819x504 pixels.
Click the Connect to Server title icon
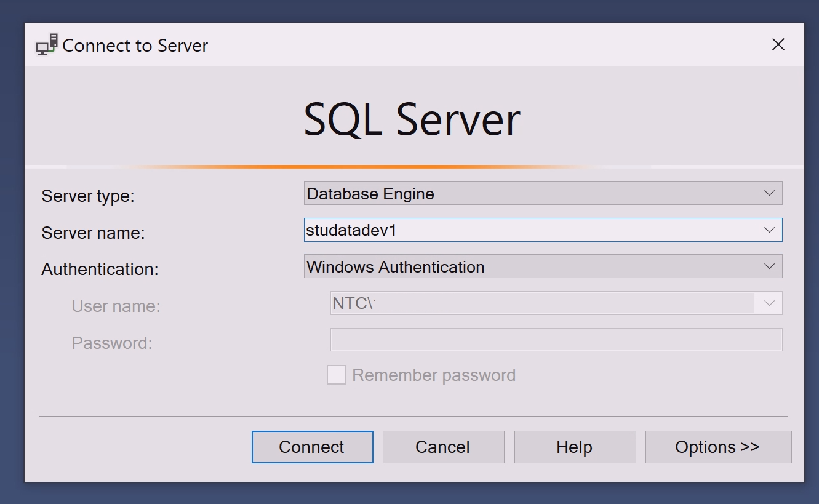pos(47,46)
